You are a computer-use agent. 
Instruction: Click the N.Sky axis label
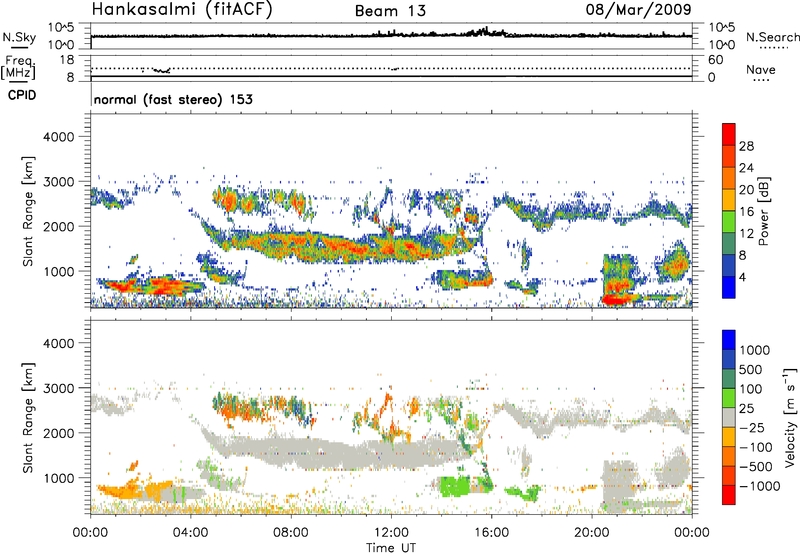click(x=19, y=37)
